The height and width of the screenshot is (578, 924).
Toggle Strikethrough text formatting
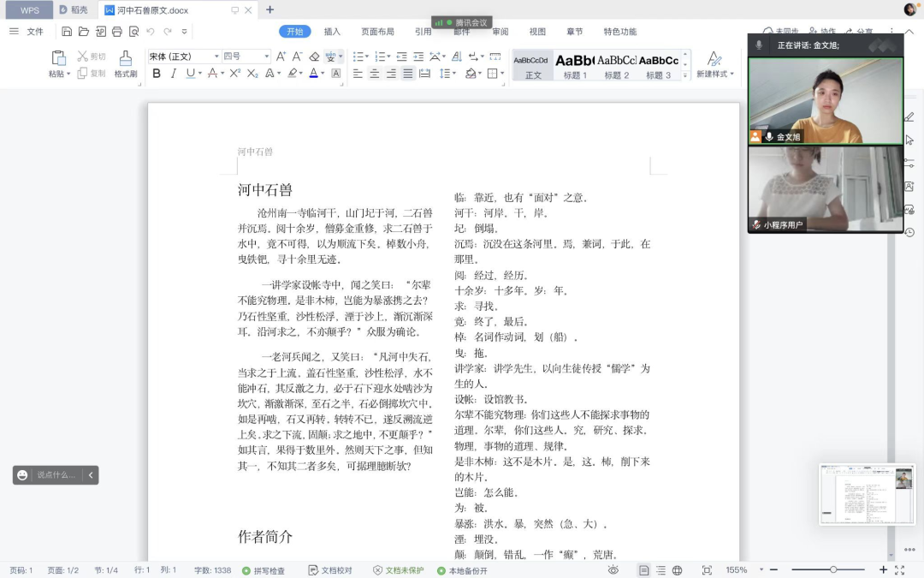pos(212,73)
